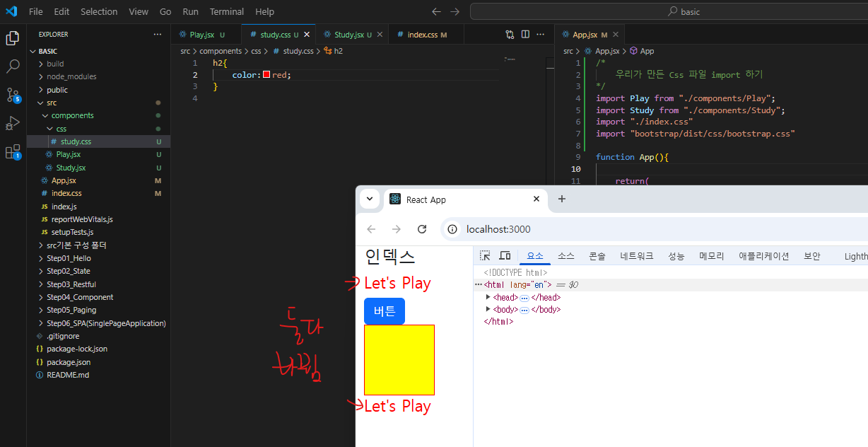Collapse the components folder

98,115
